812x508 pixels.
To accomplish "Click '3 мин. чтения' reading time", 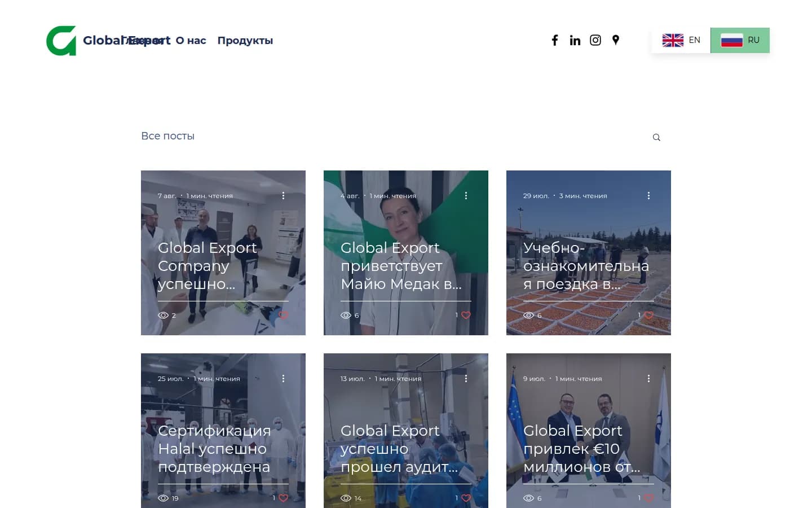I will [583, 196].
